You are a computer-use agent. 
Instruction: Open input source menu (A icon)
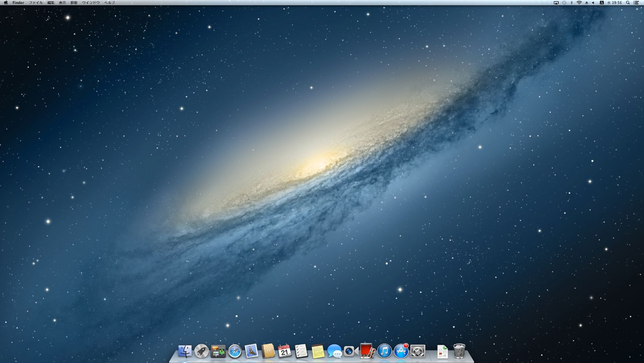(602, 2)
